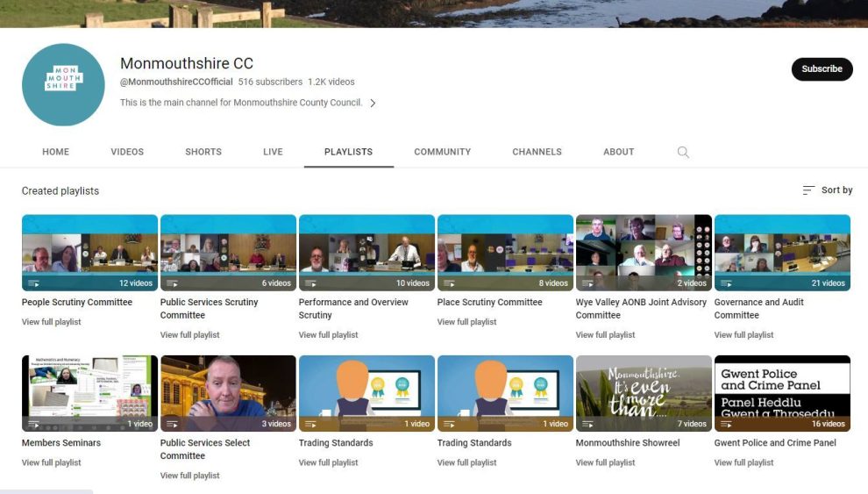View full playlist for Public Services Select Committee
This screenshot has height=494, width=868.
(190, 476)
